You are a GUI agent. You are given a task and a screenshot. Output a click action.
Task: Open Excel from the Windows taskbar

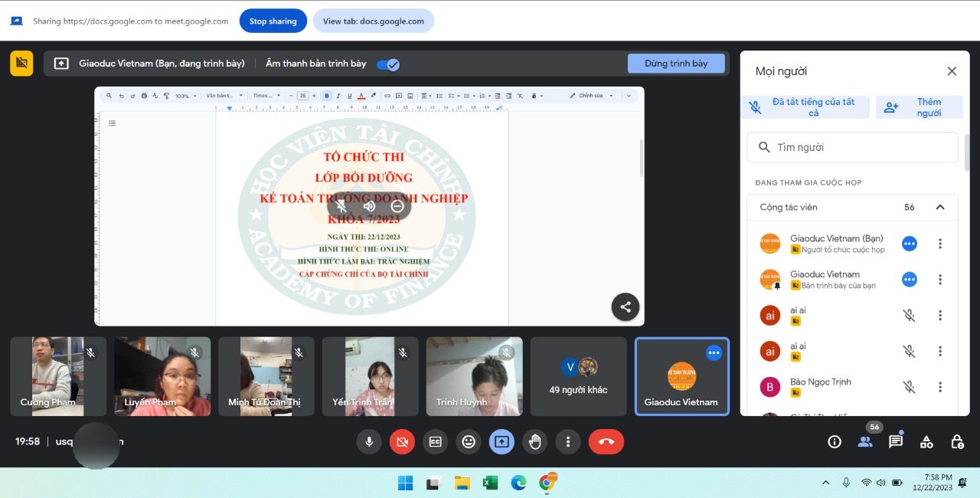[x=490, y=483]
